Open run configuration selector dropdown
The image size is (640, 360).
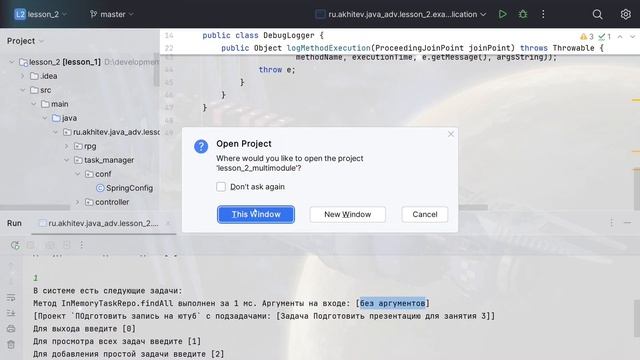[483, 14]
